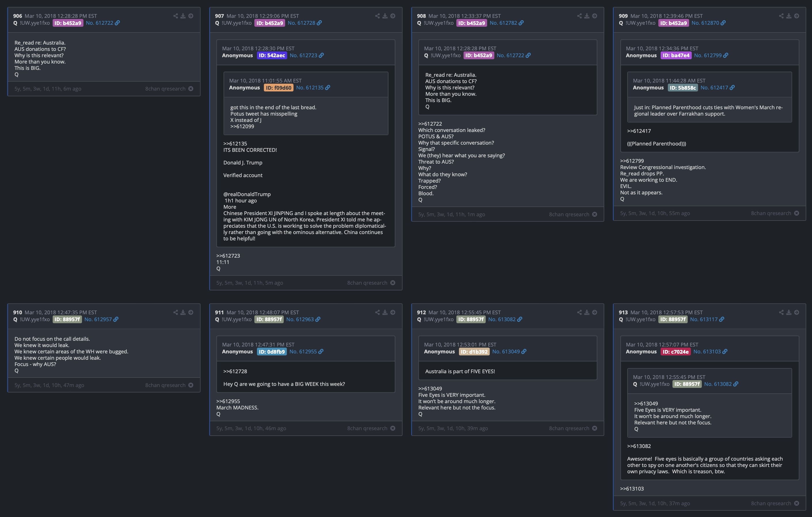Click the x-circle icon in post 906 footer
The width and height of the screenshot is (812, 517).
191,89
